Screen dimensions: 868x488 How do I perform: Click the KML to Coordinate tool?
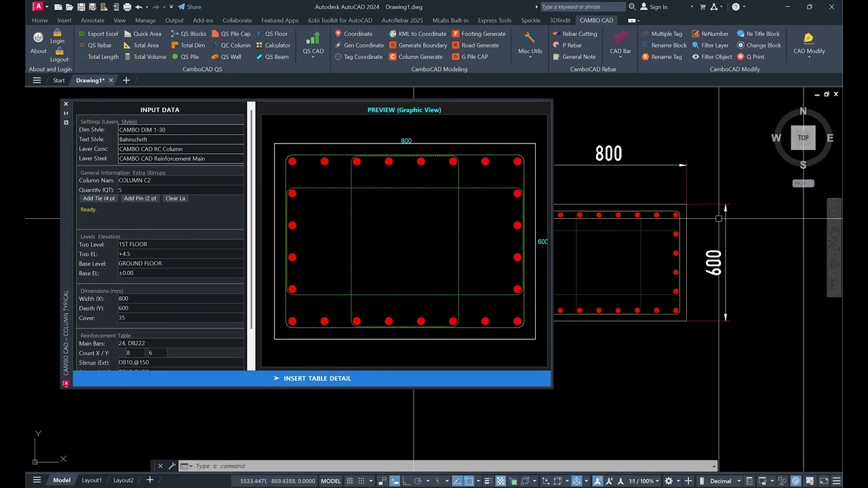click(418, 34)
